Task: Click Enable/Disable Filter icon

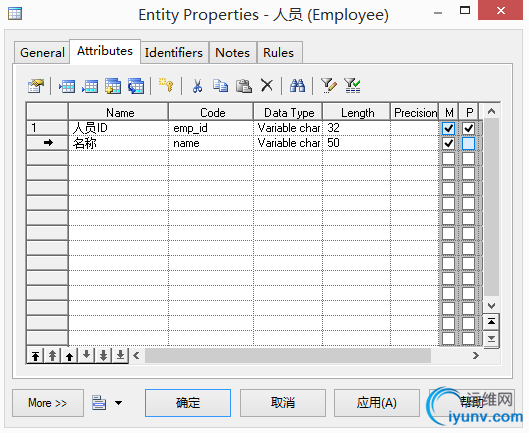Action: (352, 86)
